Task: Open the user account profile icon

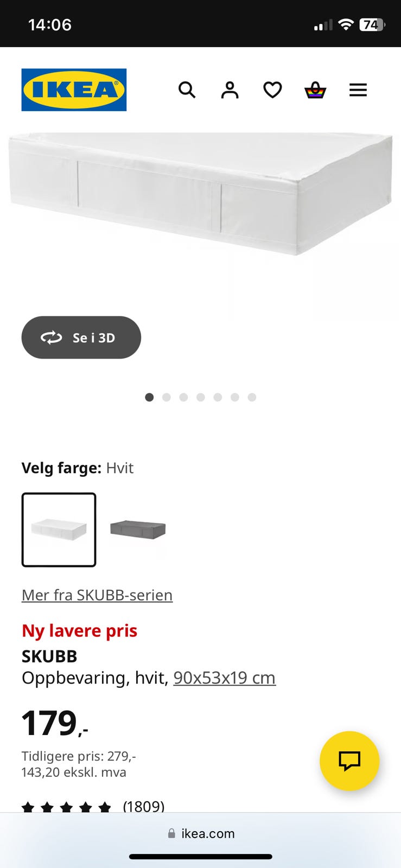Action: [230, 90]
